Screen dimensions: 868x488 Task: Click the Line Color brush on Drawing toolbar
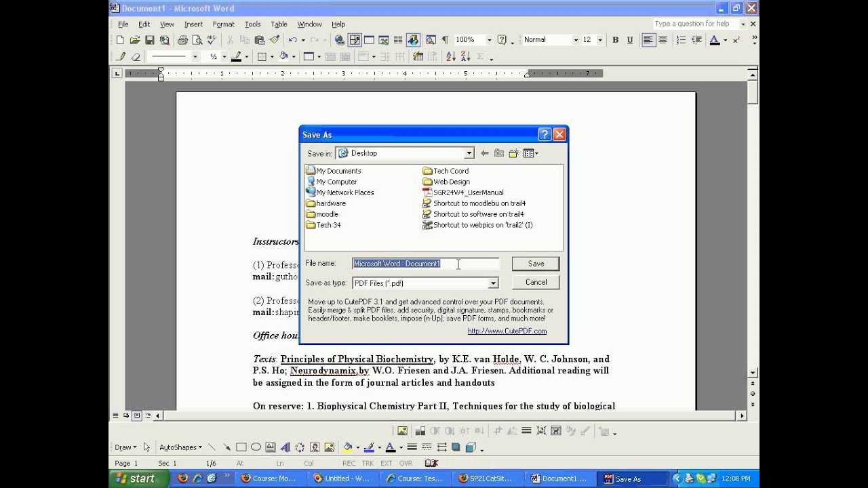369,447
